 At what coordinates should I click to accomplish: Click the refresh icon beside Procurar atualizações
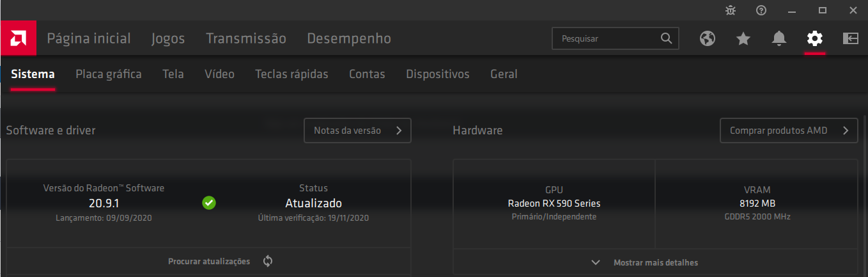(268, 261)
